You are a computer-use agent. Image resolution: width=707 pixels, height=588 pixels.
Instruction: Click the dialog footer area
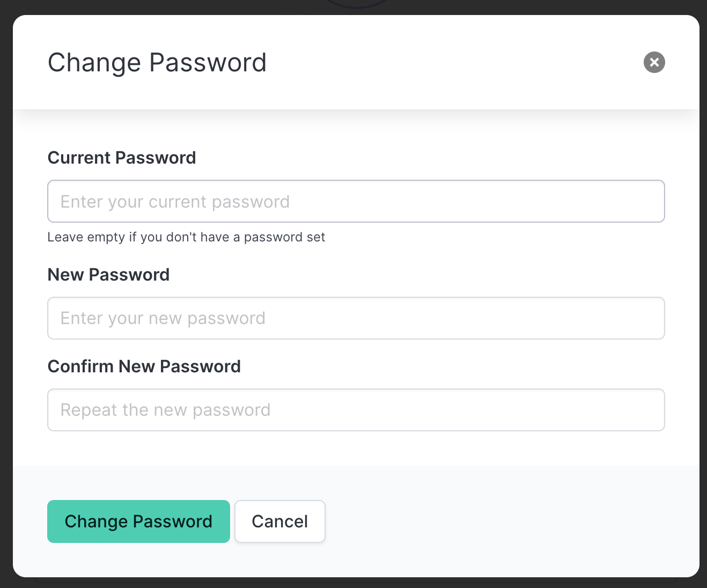click(x=483, y=521)
